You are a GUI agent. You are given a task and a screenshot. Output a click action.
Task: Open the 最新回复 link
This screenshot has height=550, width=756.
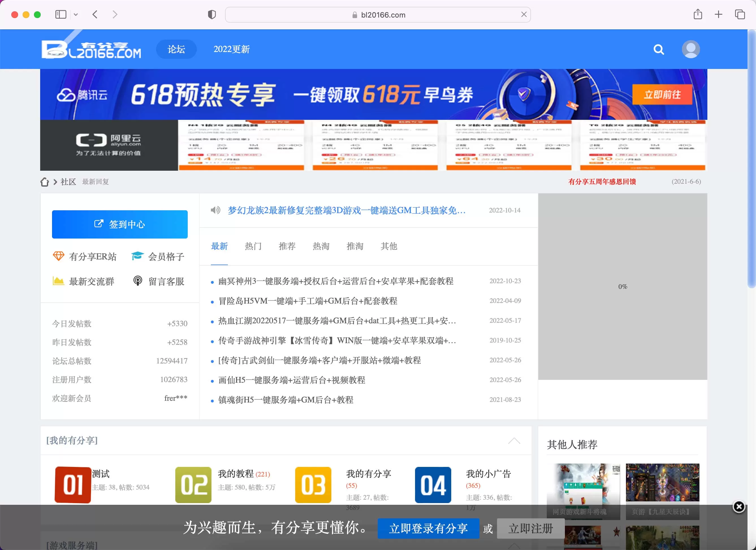[96, 181]
